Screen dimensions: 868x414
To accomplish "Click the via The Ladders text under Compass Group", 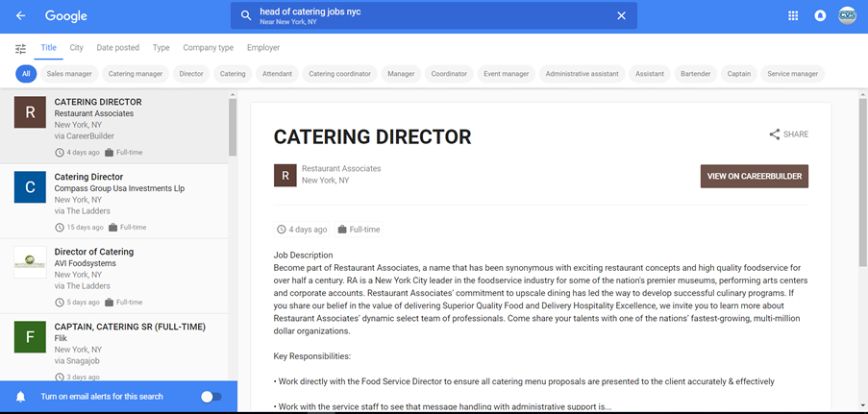I will (82, 211).
